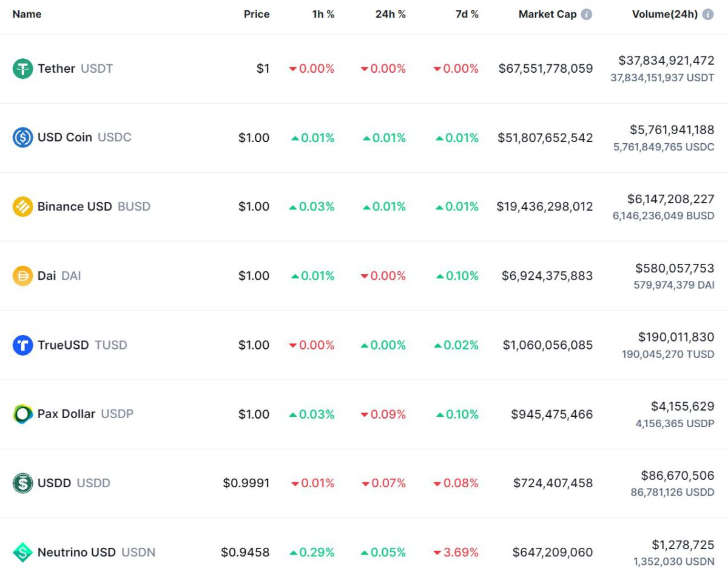Click the Pax Dollar logo icon
The height and width of the screenshot is (580, 728).
(23, 414)
